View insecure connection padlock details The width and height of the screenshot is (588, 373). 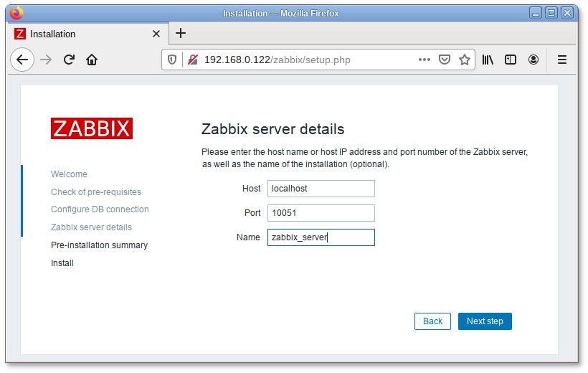[x=193, y=60]
